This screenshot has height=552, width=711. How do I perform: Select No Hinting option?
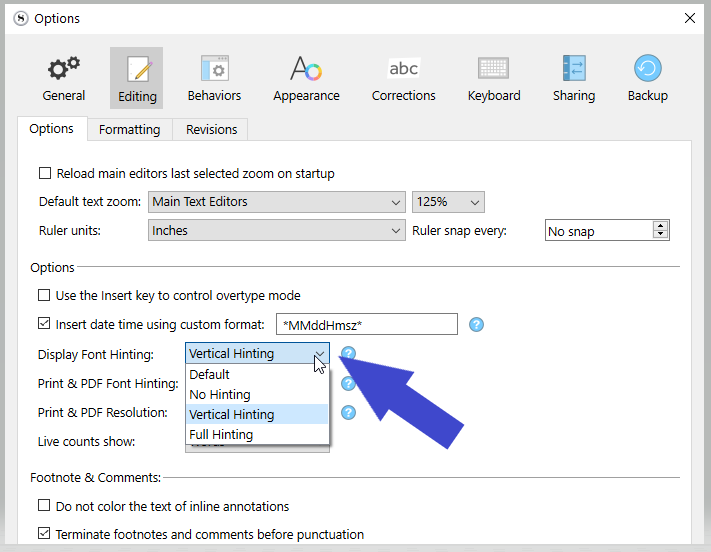220,395
